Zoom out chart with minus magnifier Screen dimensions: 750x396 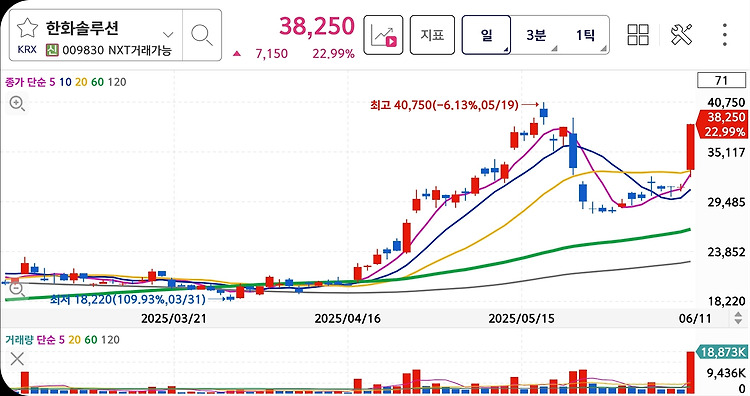coord(16,289)
